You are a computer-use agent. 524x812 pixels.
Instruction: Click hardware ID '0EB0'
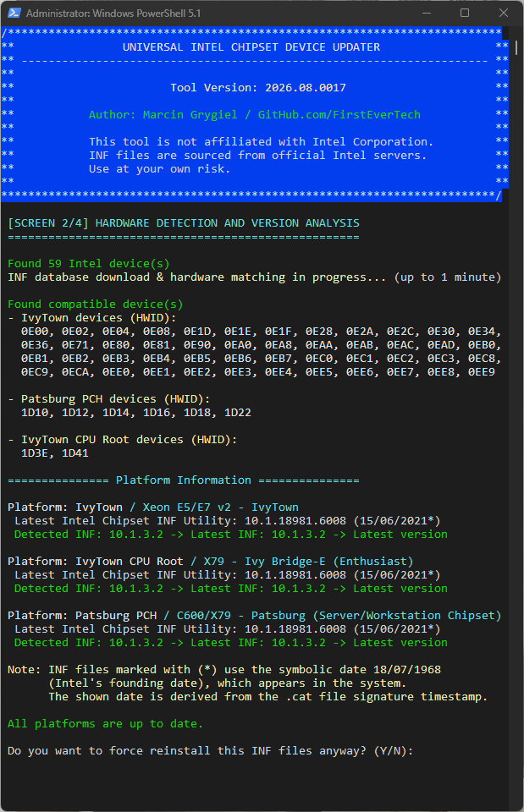point(482,345)
